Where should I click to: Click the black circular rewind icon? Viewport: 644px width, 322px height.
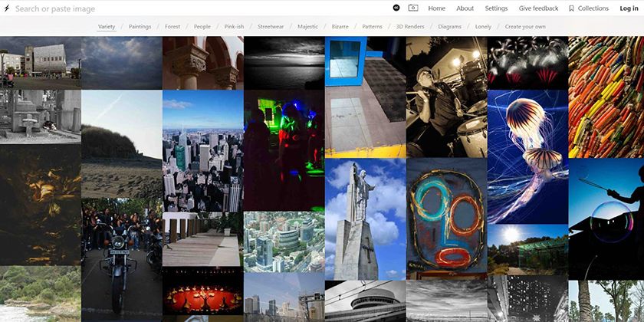tap(396, 8)
